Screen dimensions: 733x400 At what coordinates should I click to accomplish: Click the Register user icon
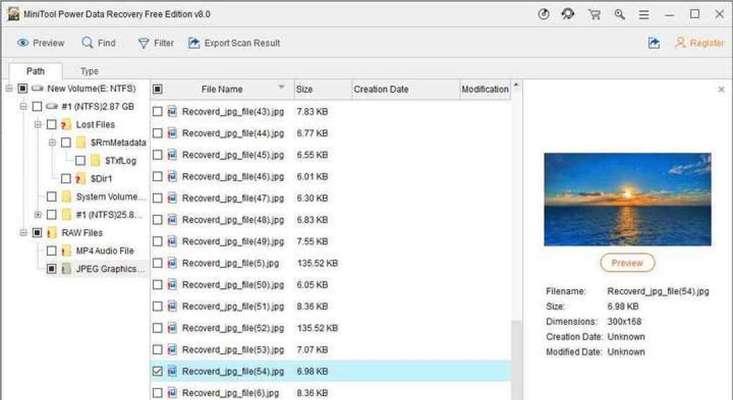coord(680,43)
